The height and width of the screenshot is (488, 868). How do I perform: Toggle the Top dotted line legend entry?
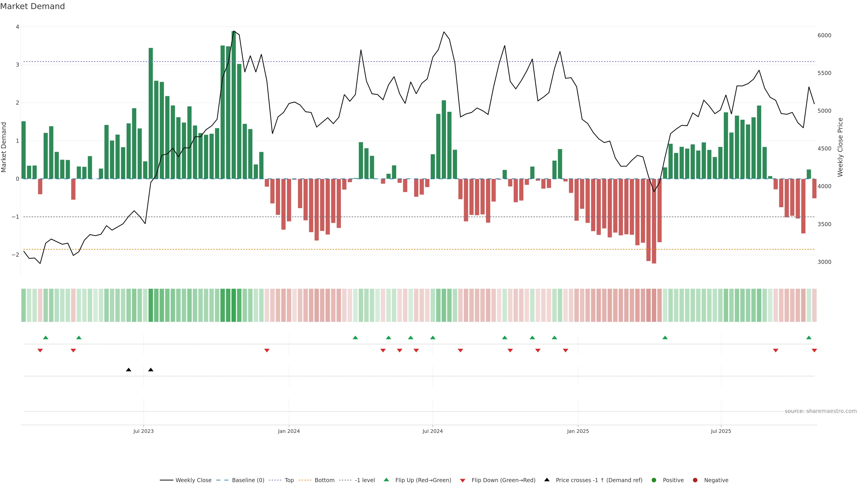[x=289, y=480]
